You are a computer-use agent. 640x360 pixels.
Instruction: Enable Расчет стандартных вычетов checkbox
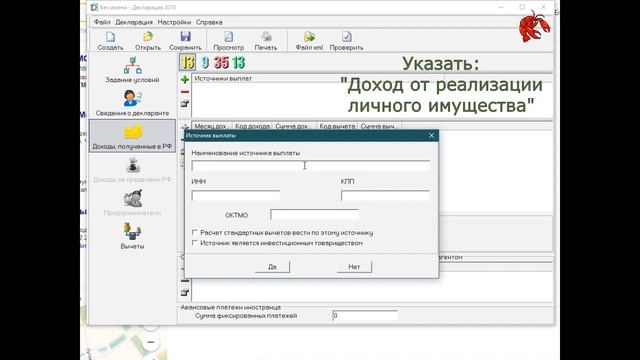[195, 233]
